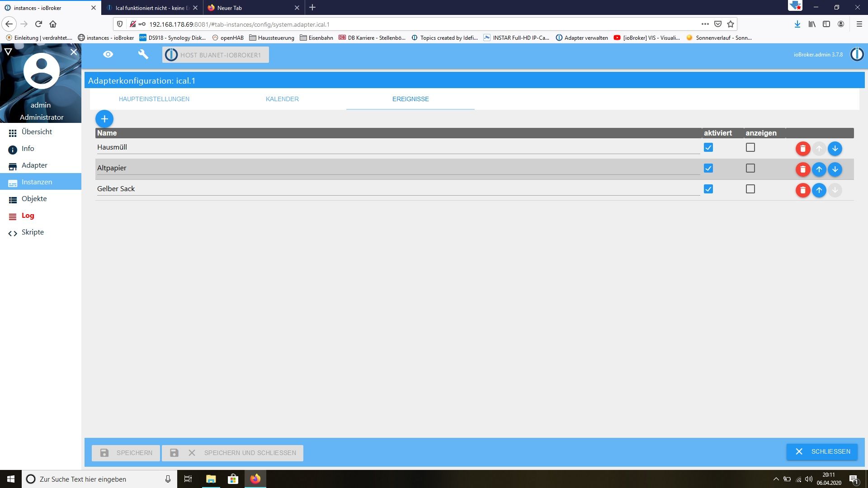The height and width of the screenshot is (488, 868).
Task: Click Firefox taskbar icon to switch window
Action: (255, 479)
